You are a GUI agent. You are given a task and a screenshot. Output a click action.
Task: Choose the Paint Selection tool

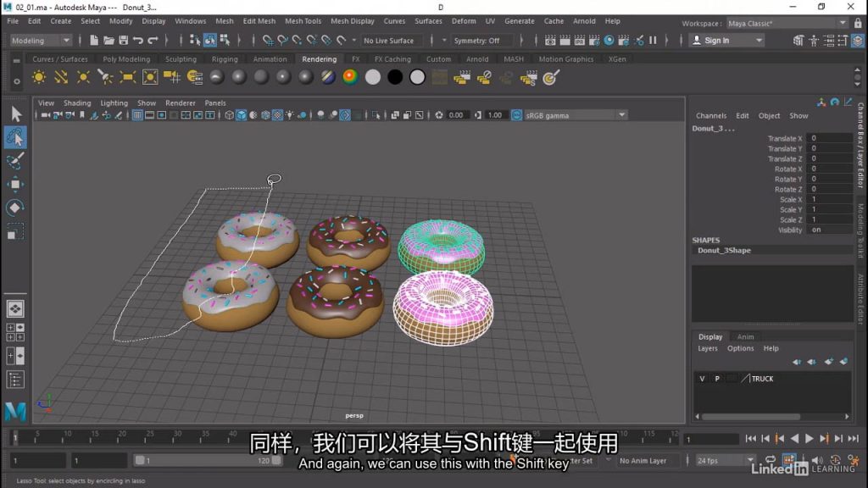point(15,161)
